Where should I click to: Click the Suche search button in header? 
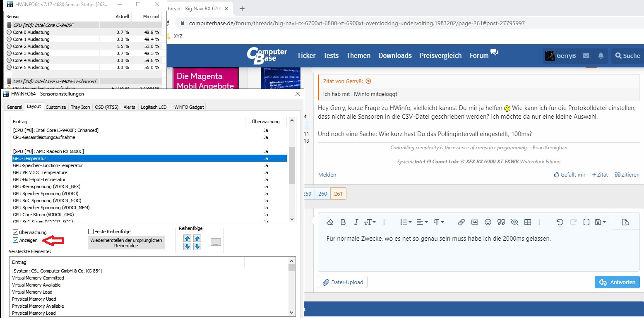coord(627,55)
